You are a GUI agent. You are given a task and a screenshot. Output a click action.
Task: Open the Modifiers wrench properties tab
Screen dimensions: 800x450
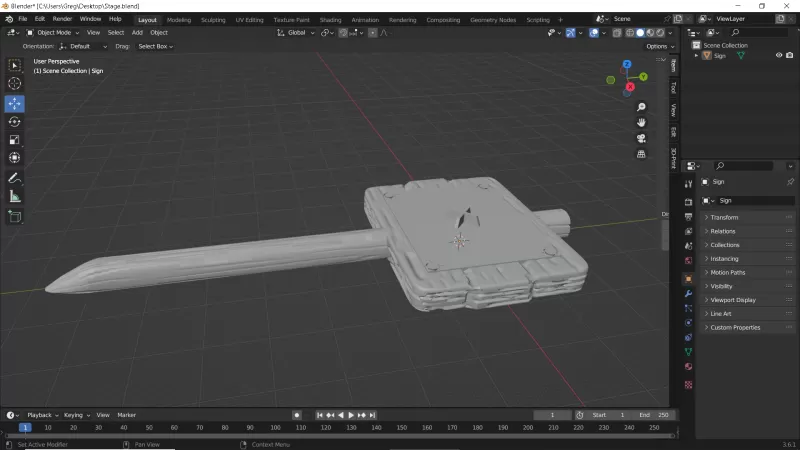pos(688,294)
